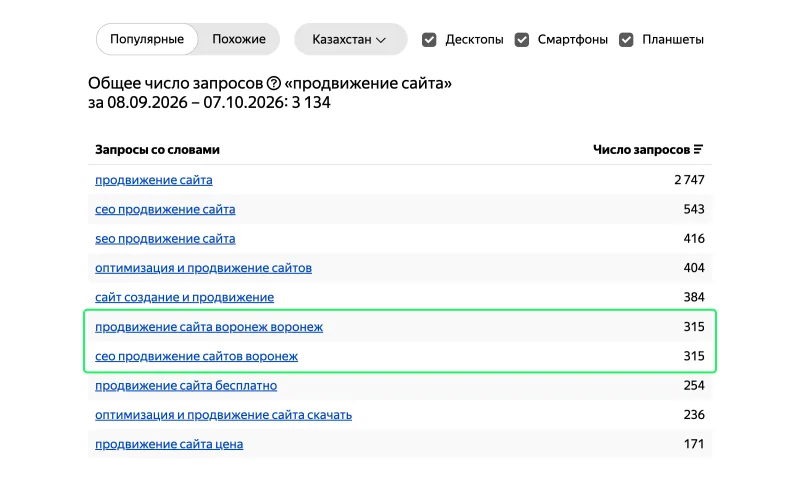
Task: Switch to the Похожие tab
Action: click(239, 39)
